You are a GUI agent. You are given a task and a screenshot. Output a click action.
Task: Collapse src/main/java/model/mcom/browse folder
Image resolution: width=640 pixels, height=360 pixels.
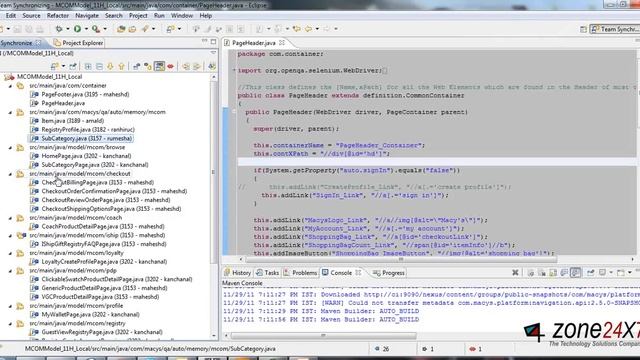coord(11,147)
